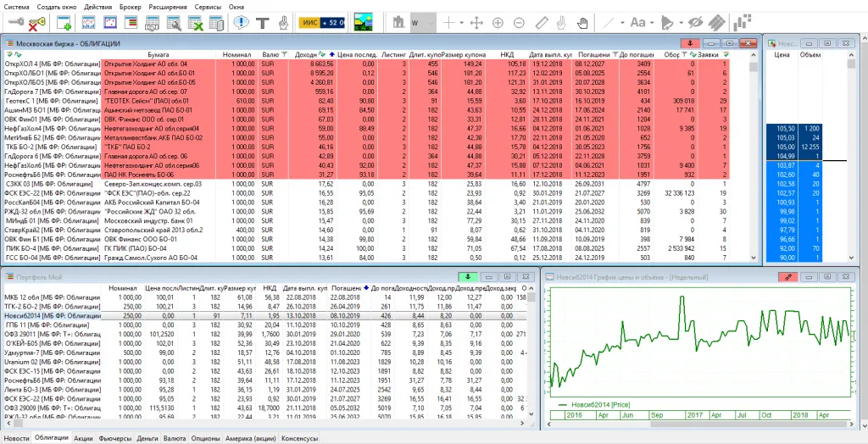Screen dimensions: 868x444
Task: Switch to the Акции tab
Action: pos(83,438)
